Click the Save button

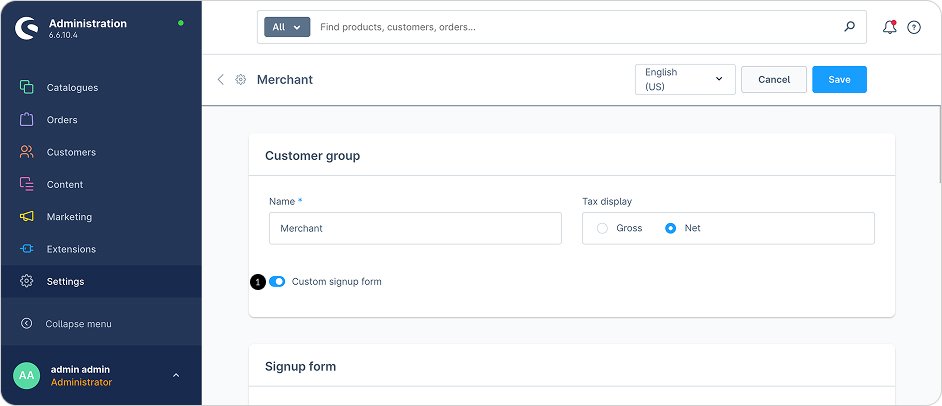[x=839, y=79]
